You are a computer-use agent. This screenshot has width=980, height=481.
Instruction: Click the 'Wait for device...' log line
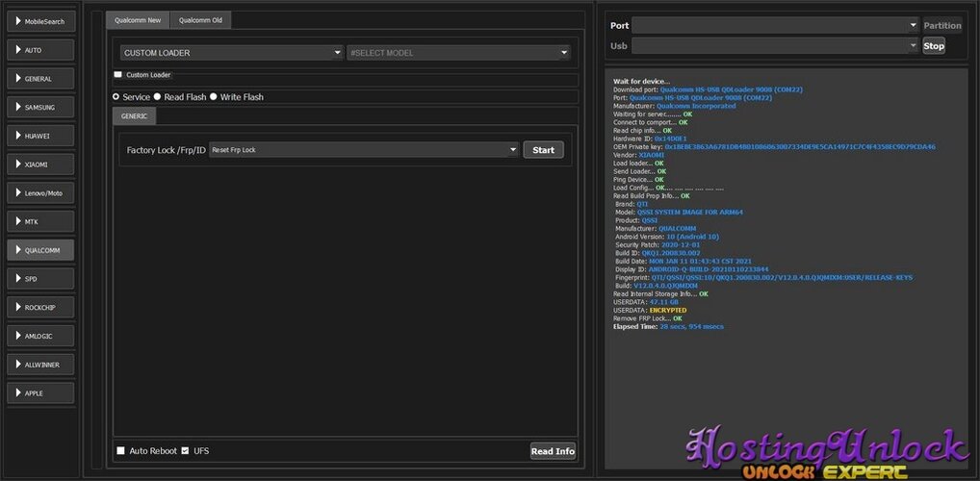(x=641, y=81)
